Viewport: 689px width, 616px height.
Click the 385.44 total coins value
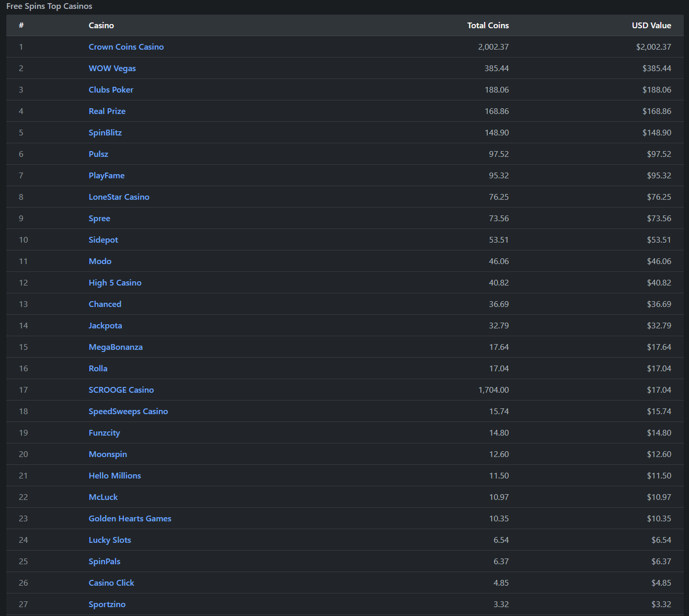(497, 68)
